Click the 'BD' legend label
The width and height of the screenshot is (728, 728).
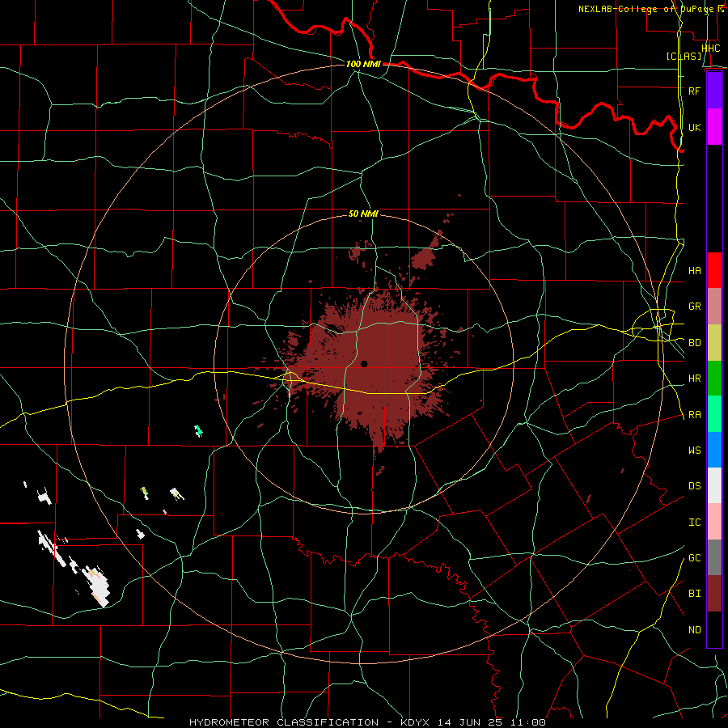tap(694, 343)
